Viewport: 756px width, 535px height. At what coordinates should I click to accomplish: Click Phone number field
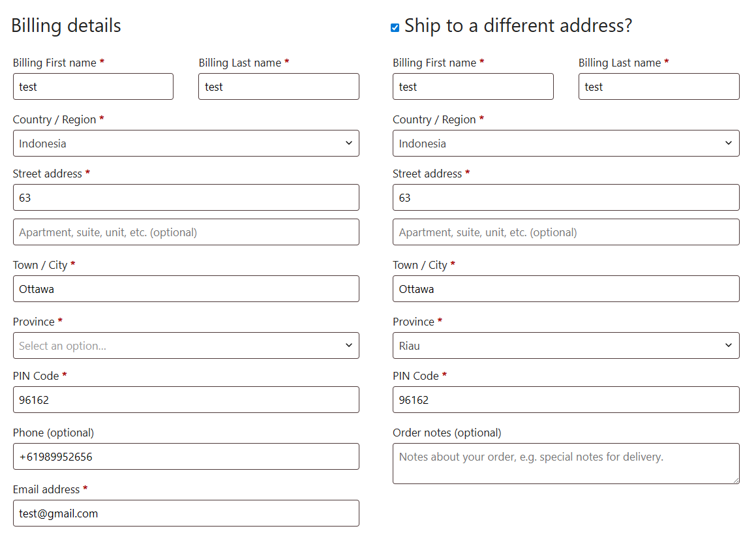186,457
